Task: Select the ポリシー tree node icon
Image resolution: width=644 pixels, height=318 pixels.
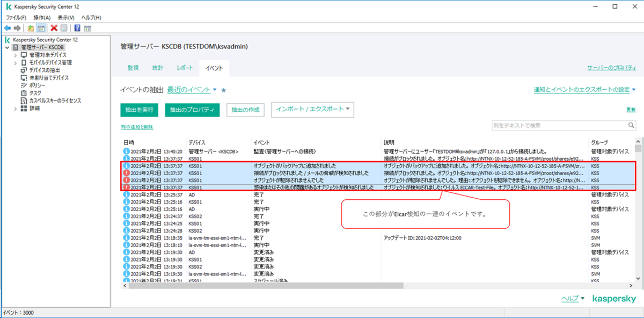Action: [24, 85]
